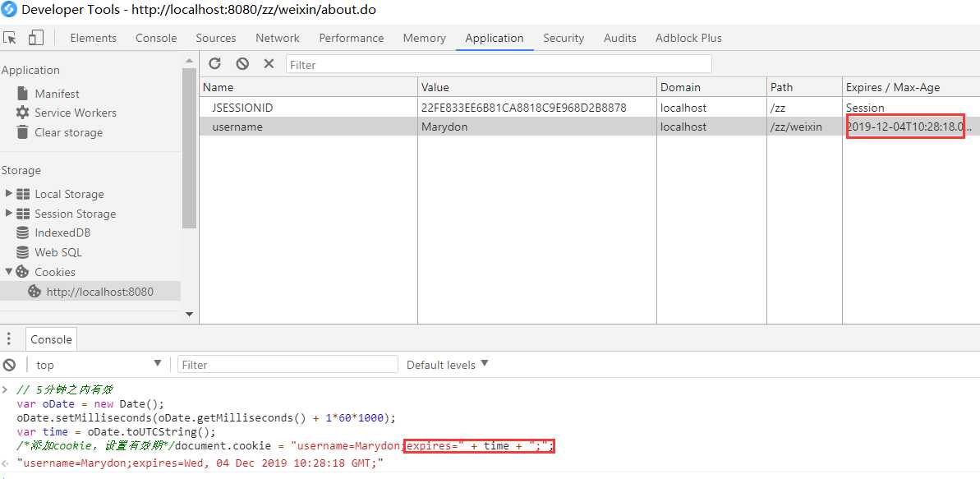Viewport: 980px width, 479px height.
Task: Sort cookies by the Domain column header
Action: click(712, 88)
